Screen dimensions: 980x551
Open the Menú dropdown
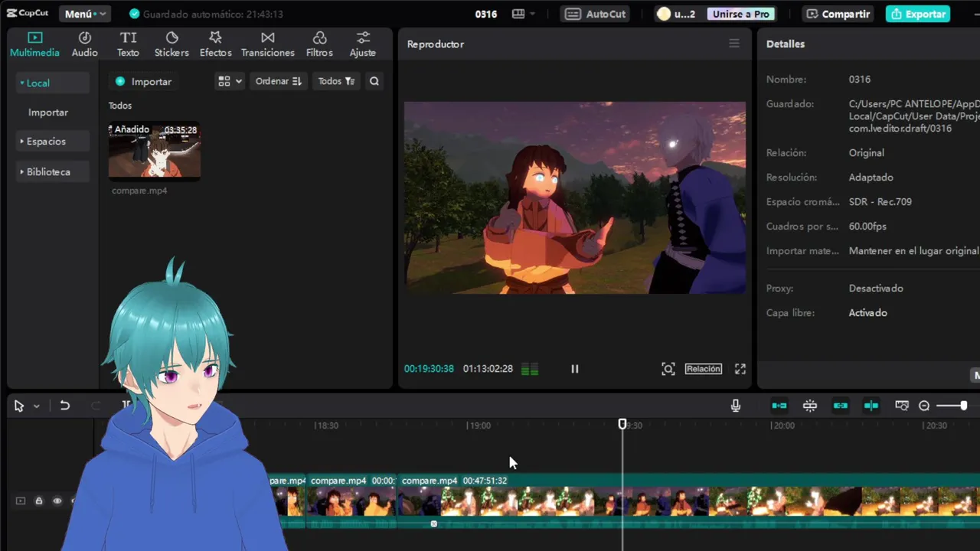pos(85,14)
